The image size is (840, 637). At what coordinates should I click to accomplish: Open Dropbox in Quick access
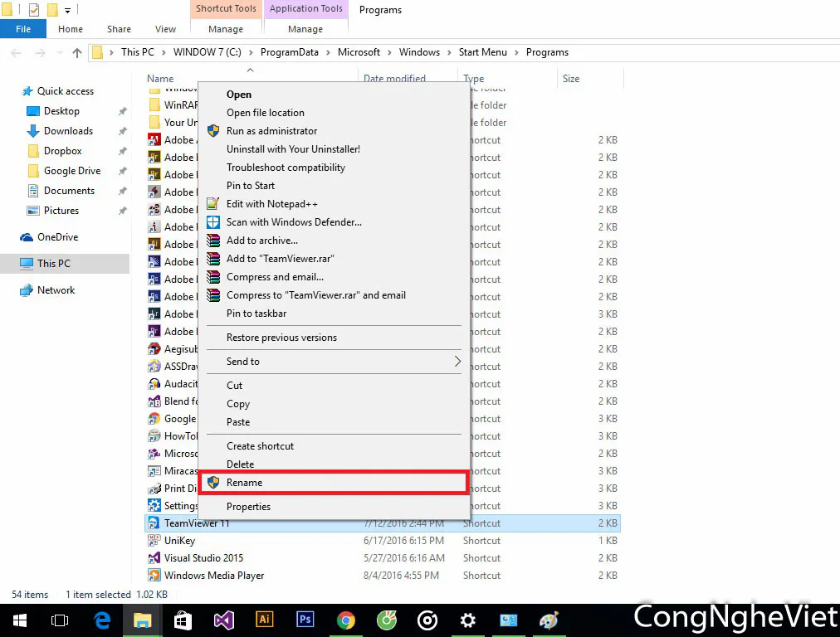coord(63,151)
